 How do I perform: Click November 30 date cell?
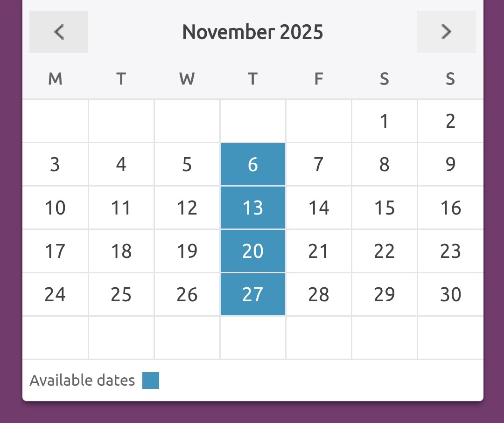450,295
